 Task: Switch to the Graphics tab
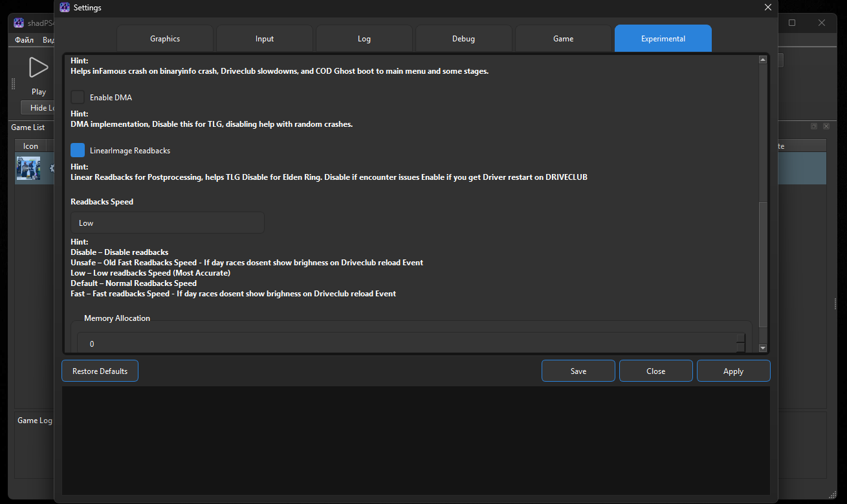point(165,39)
